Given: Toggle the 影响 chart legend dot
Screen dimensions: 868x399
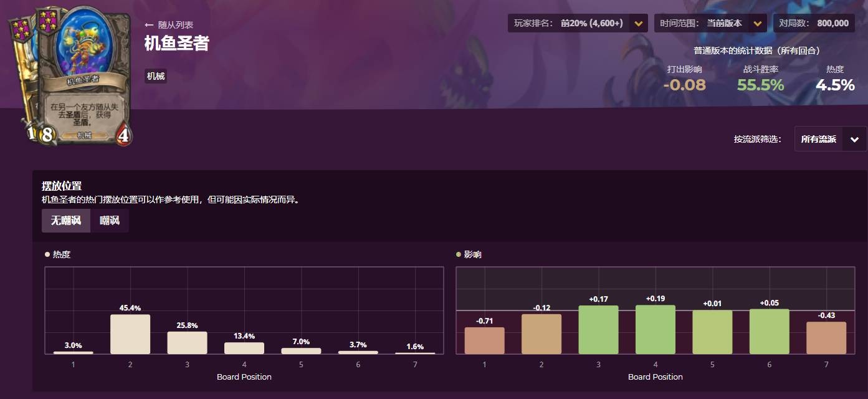Looking at the screenshot, I should (459, 254).
